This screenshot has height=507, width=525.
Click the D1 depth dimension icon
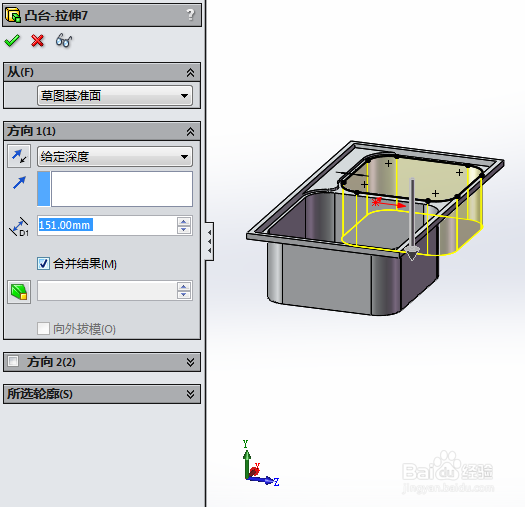19,226
